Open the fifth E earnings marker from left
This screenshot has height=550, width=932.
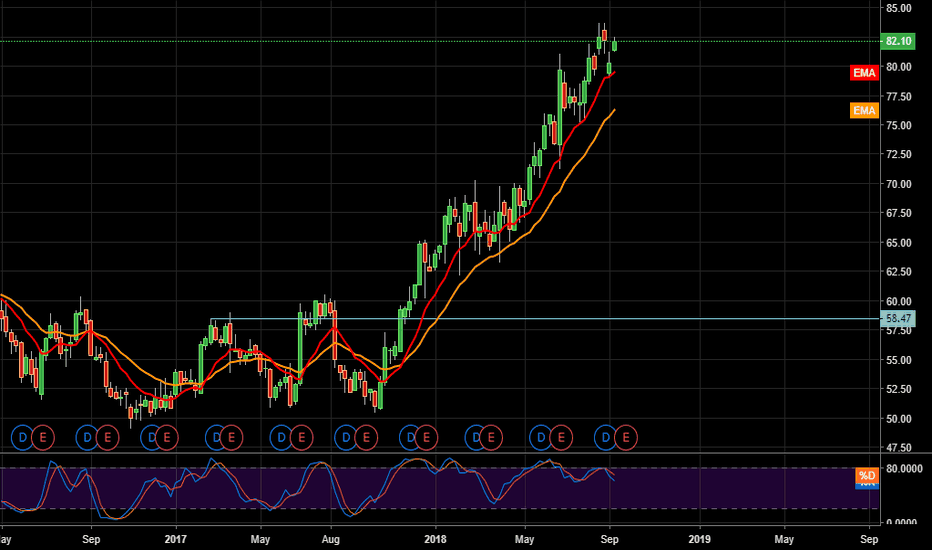[x=301, y=438]
